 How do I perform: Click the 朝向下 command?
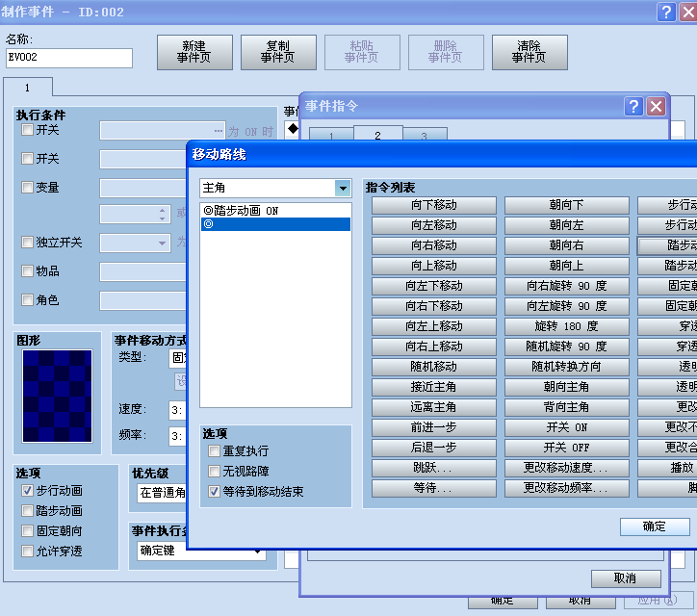(x=567, y=205)
